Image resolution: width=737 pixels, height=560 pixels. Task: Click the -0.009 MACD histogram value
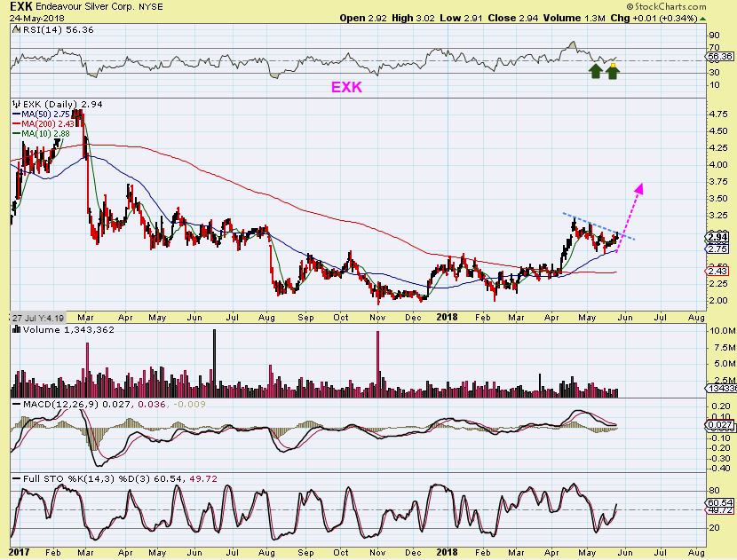coord(190,404)
